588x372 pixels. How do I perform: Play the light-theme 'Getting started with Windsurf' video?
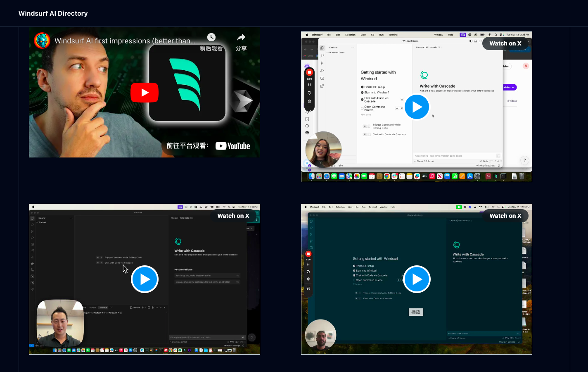point(417,107)
